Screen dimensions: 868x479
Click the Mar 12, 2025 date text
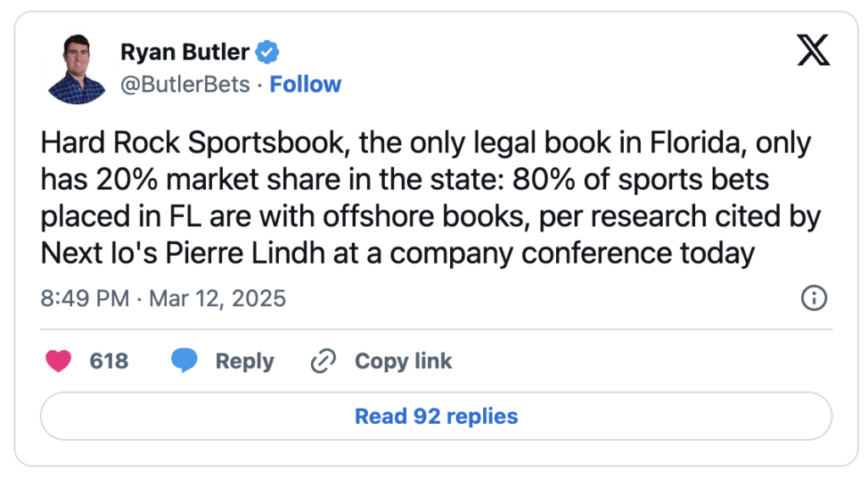217,298
